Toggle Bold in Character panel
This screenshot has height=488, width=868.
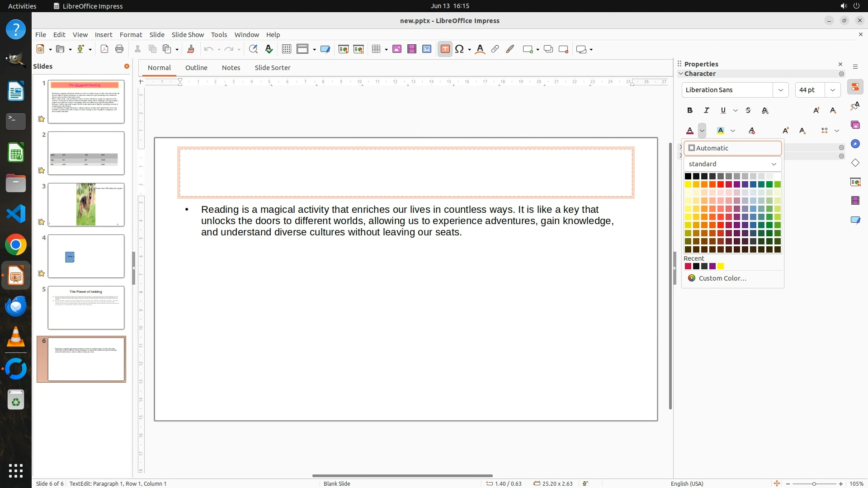point(690,110)
